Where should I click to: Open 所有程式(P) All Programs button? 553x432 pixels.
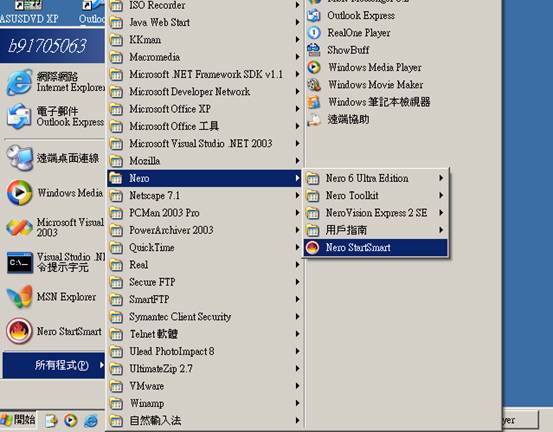54,365
